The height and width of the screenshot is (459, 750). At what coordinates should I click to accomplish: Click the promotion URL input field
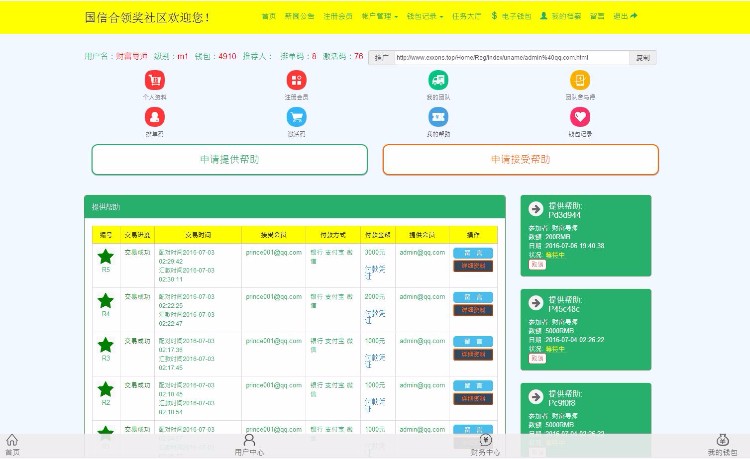coord(511,58)
